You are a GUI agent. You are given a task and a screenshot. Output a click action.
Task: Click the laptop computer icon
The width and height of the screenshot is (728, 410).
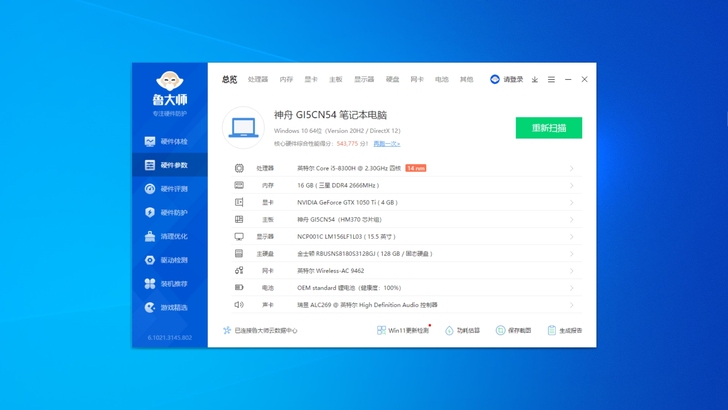coord(243,128)
